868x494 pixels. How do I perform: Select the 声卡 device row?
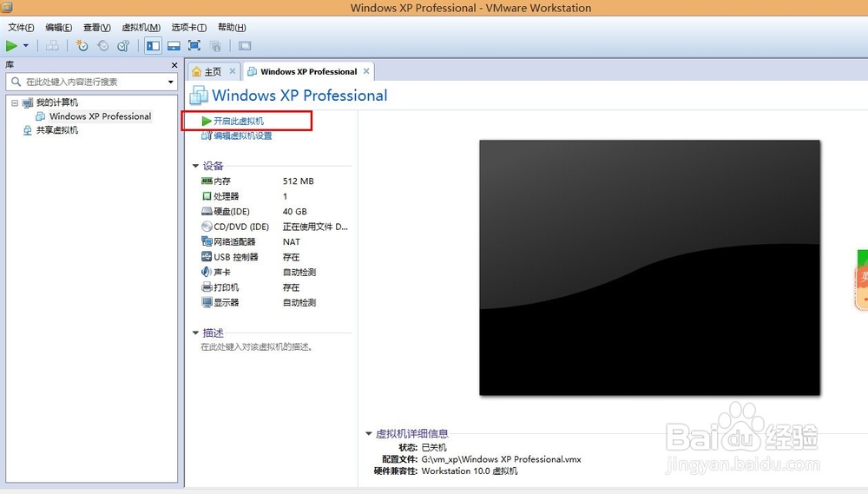pyautogui.click(x=274, y=272)
